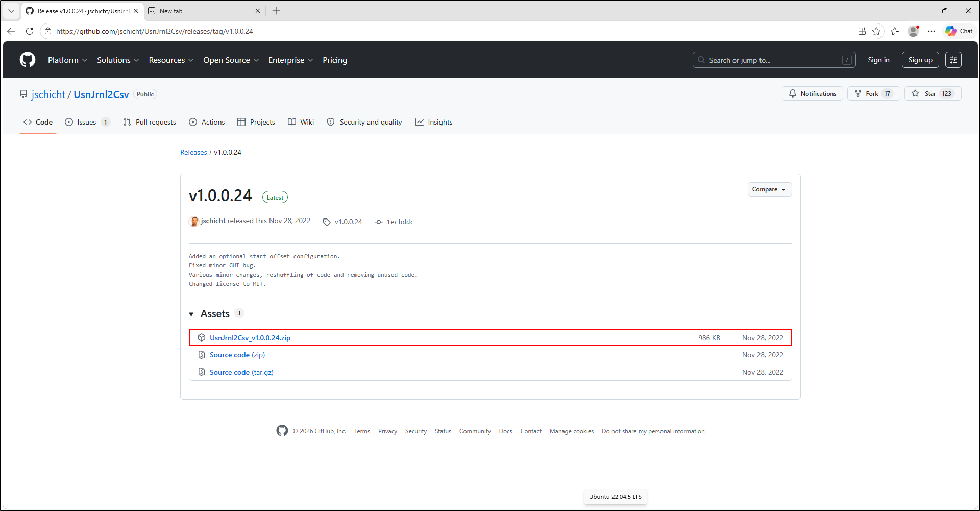Click the repository icon beside jschicht
The image size is (980, 511).
tap(23, 94)
